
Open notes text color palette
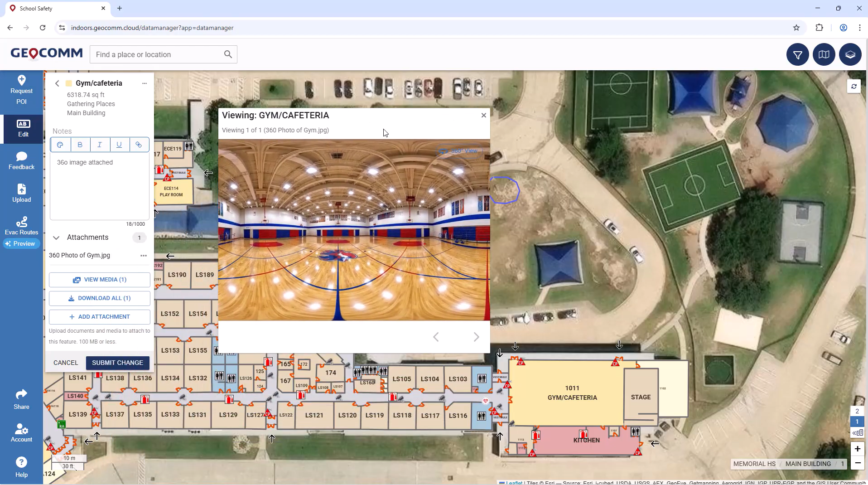point(60,145)
